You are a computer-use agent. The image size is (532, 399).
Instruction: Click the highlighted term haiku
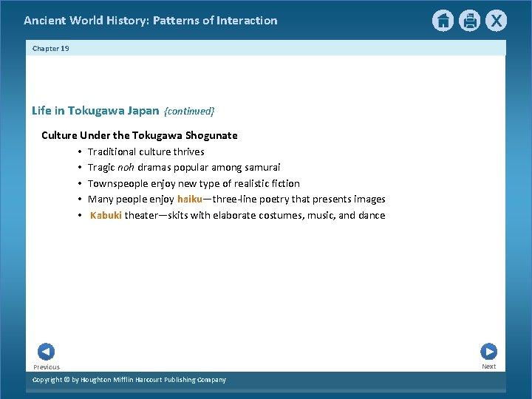pyautogui.click(x=190, y=199)
